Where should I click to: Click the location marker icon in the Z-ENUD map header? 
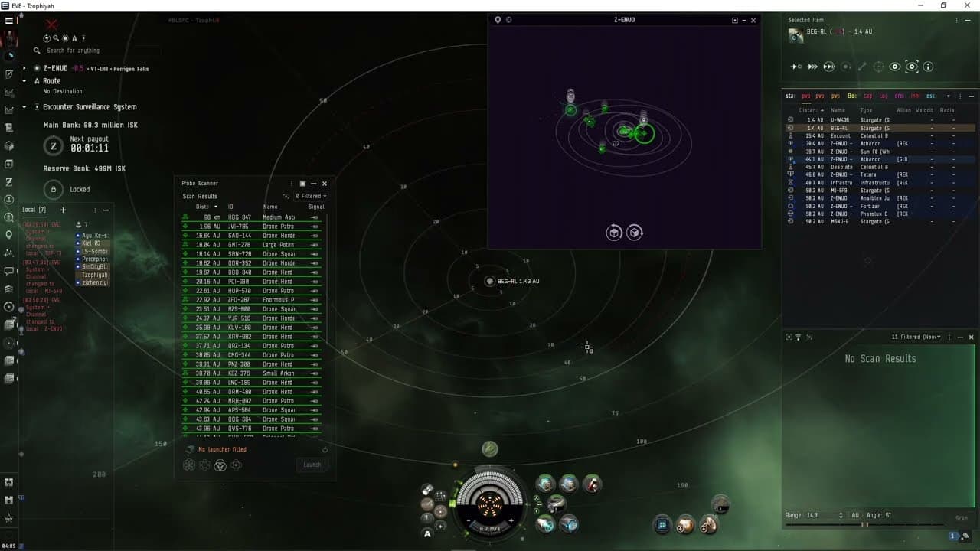pos(498,20)
